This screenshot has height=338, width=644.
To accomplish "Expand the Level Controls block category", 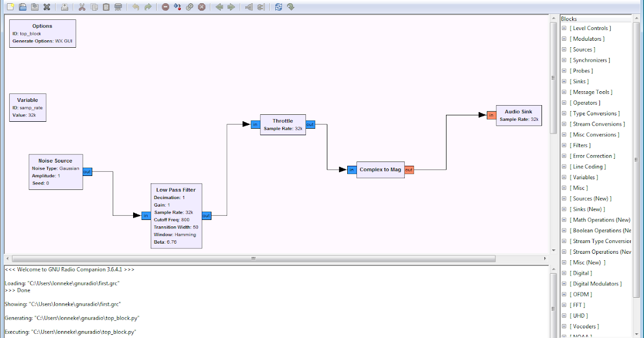I will click(564, 28).
